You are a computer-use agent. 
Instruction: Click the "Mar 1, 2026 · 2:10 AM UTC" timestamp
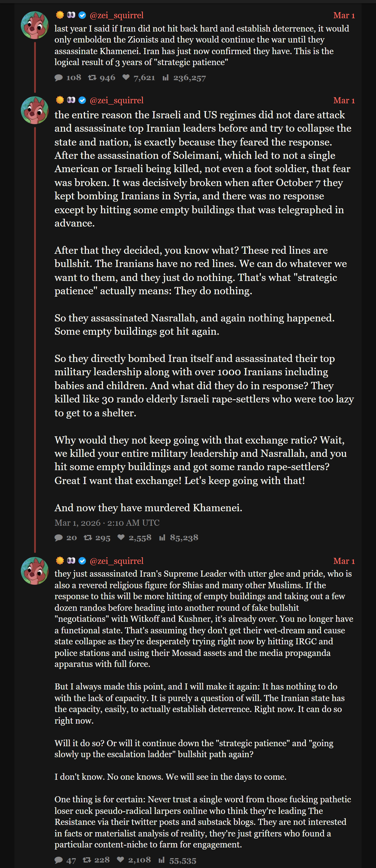[x=107, y=523]
